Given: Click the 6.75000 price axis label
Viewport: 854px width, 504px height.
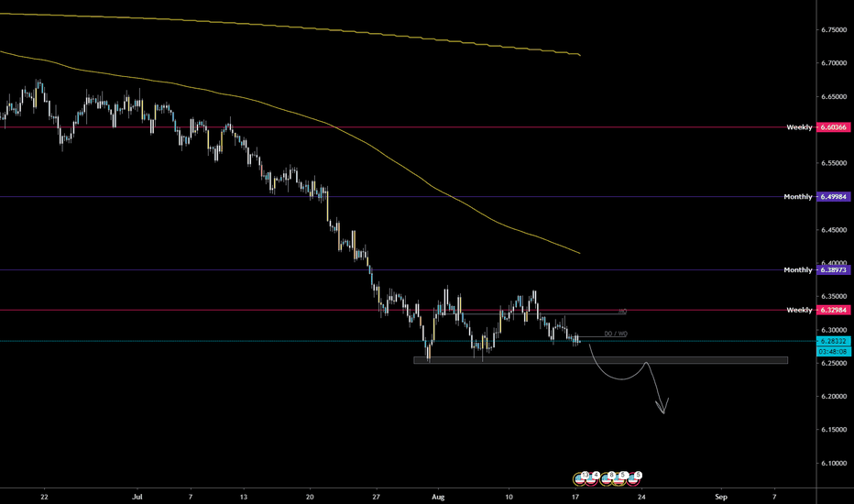Looking at the screenshot, I should click(834, 30).
